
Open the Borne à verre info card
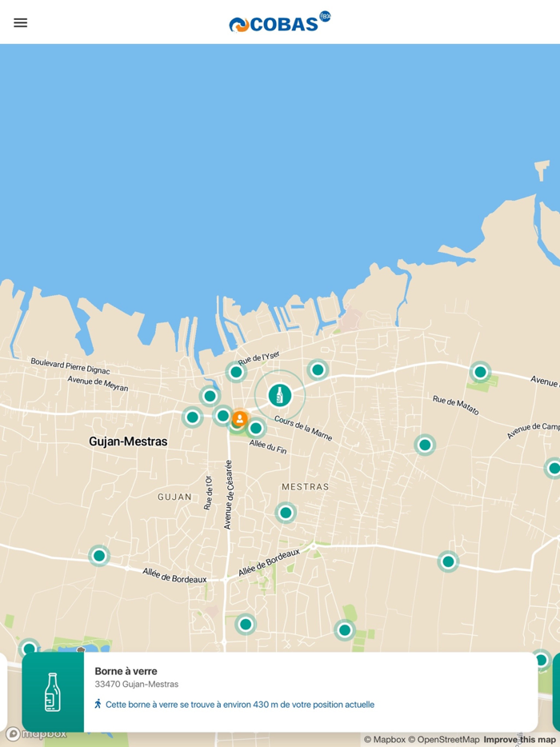pos(280,692)
